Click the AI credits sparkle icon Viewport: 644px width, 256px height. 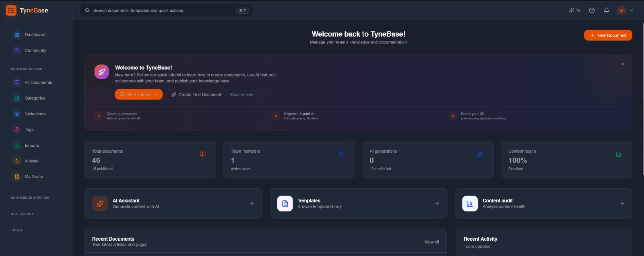pyautogui.click(x=572, y=10)
